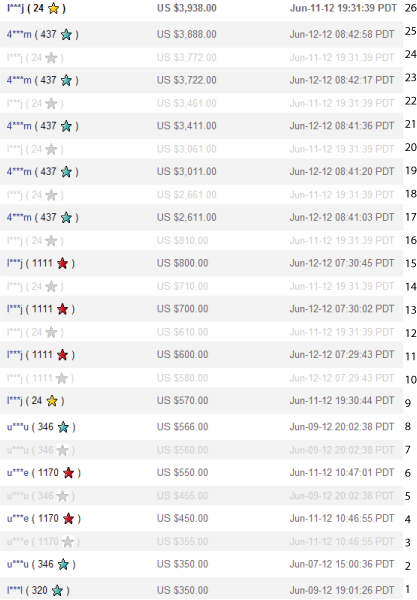
Task: Click the red star beside the US $550.00 bid
Action: pyautogui.click(x=68, y=473)
